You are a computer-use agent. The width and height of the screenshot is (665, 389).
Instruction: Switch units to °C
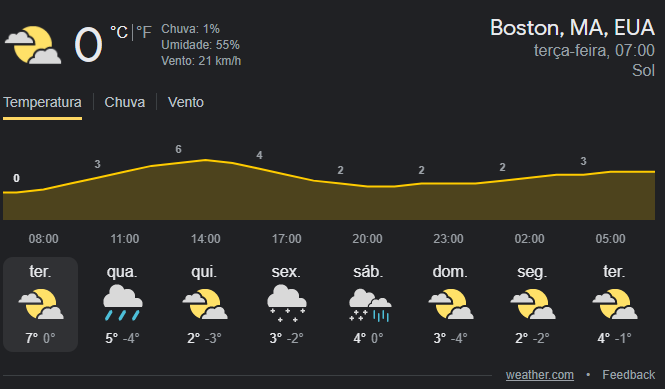[x=119, y=32]
